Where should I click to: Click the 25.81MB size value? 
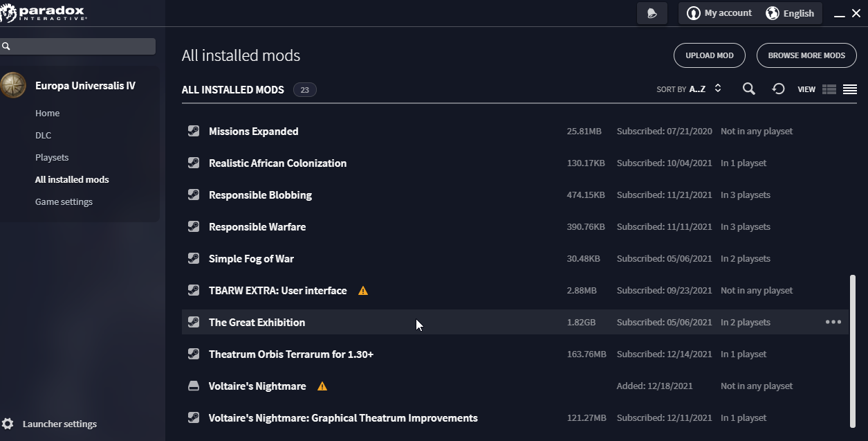(x=584, y=131)
